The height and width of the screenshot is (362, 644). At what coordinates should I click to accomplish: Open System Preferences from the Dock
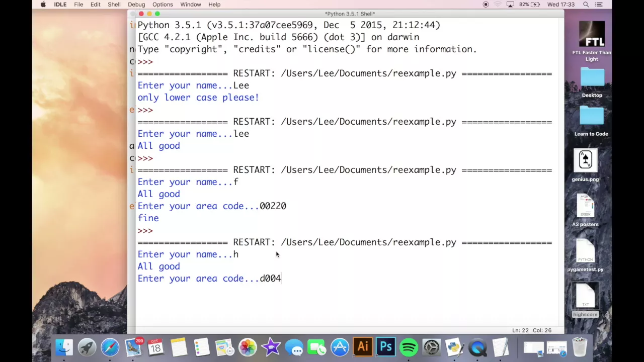432,347
